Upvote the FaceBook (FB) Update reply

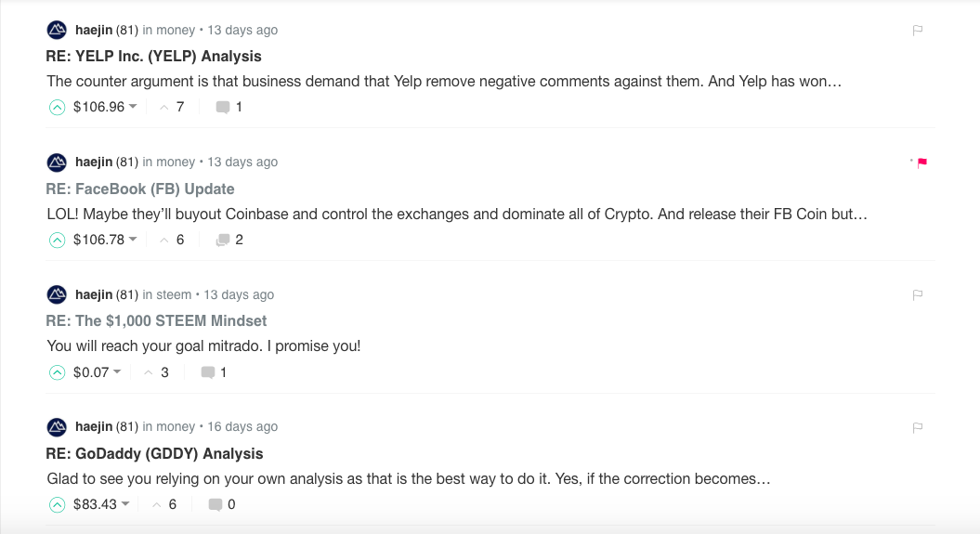coord(57,240)
